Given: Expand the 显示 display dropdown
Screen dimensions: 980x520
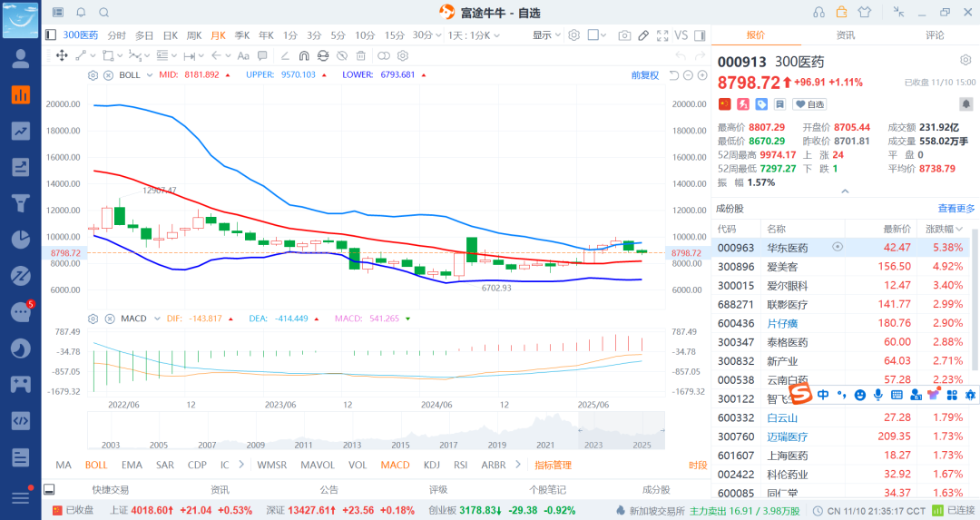Looking at the screenshot, I should click(x=545, y=35).
